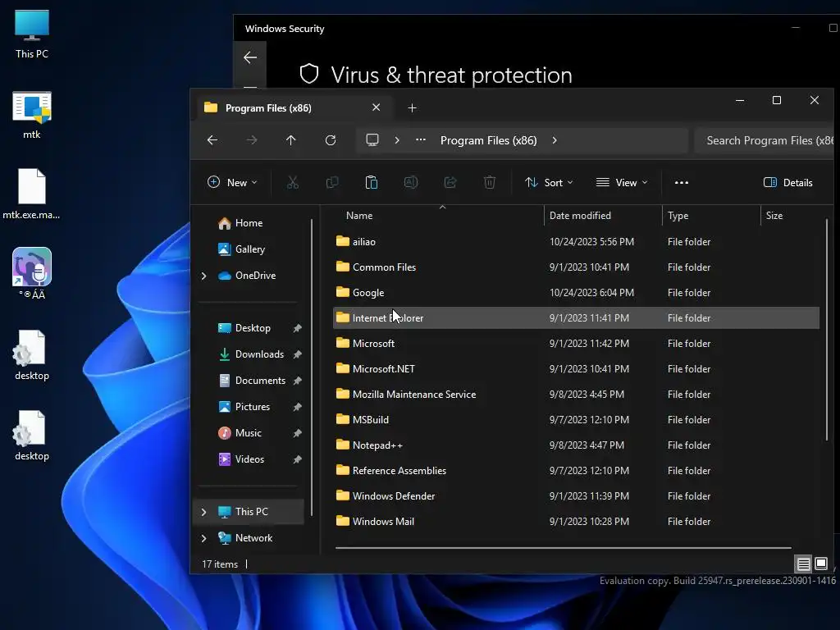Open the View dropdown
840x630 pixels.
point(622,183)
